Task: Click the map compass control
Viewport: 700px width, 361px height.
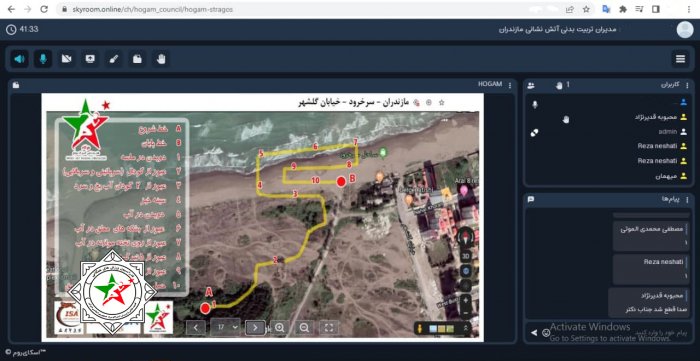Action: (466, 237)
